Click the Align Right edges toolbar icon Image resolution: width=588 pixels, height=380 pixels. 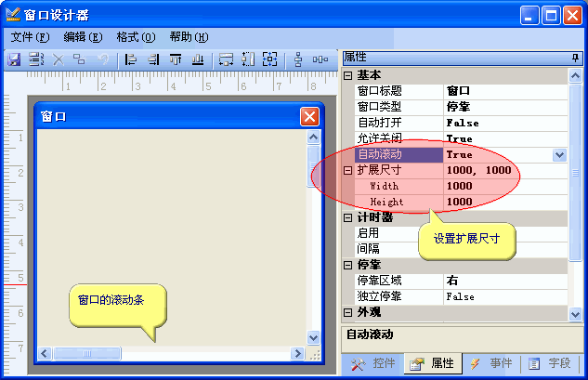pos(152,59)
